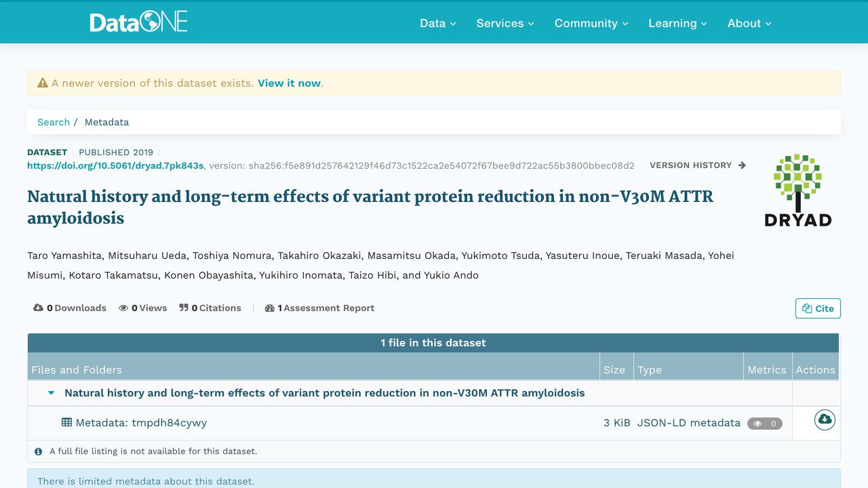The height and width of the screenshot is (488, 868).
Task: Open the Services dropdown menu
Action: point(505,23)
